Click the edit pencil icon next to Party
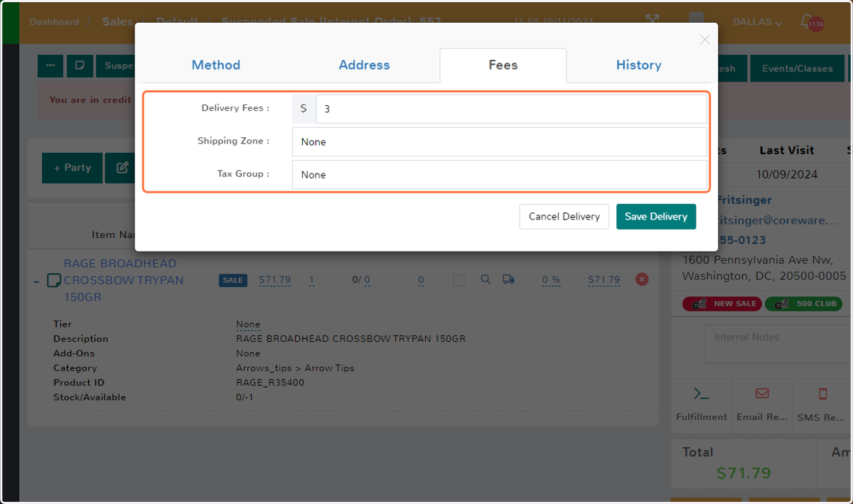The height and width of the screenshot is (504, 853). [x=122, y=168]
